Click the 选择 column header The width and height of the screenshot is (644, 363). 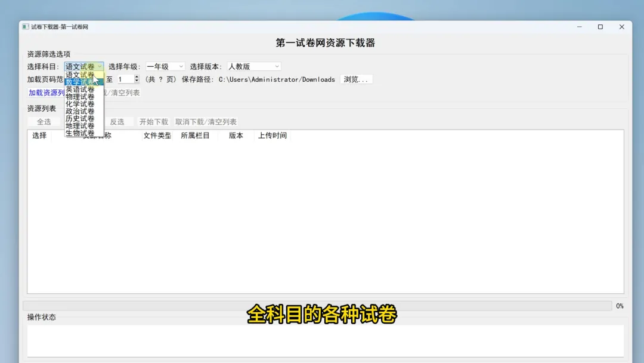(x=39, y=136)
